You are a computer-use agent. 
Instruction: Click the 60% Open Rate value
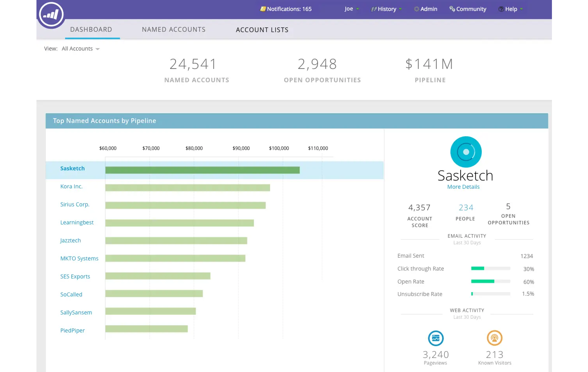[x=528, y=282]
